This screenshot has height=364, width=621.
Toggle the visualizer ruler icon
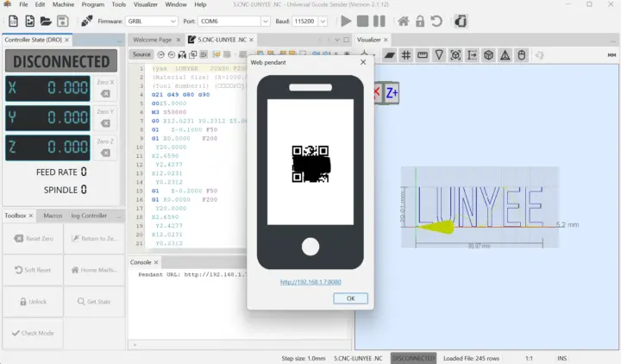pyautogui.click(x=423, y=55)
